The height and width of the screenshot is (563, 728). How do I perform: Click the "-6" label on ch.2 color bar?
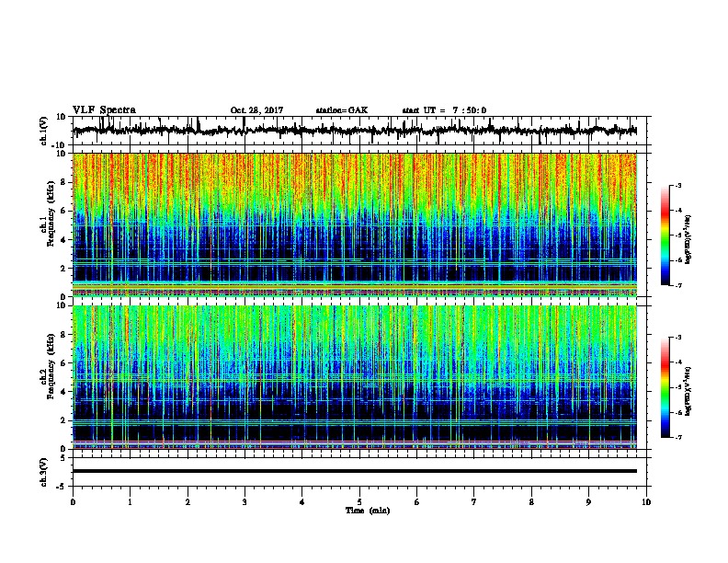click(x=678, y=412)
